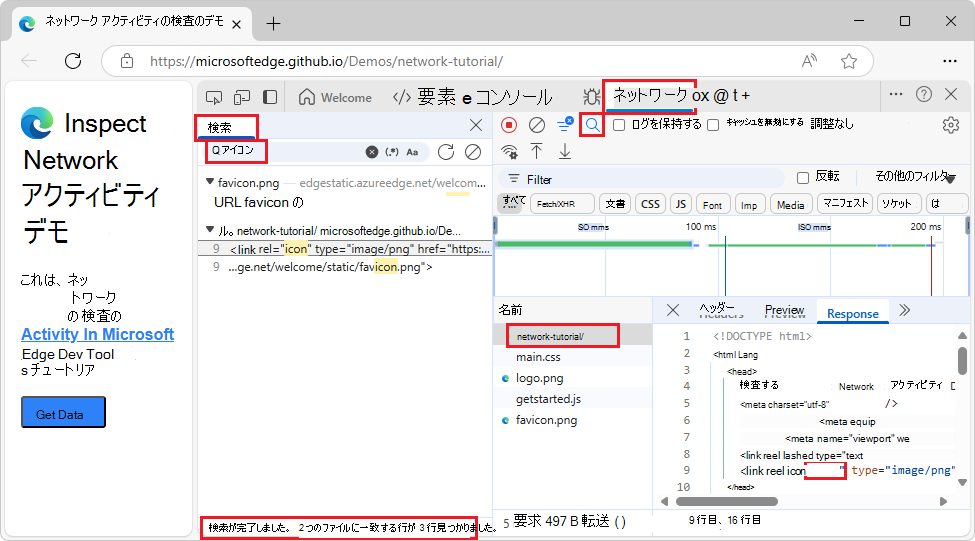Image resolution: width=975 pixels, height=541 pixels.
Task: Close the request details pane
Action: [673, 310]
